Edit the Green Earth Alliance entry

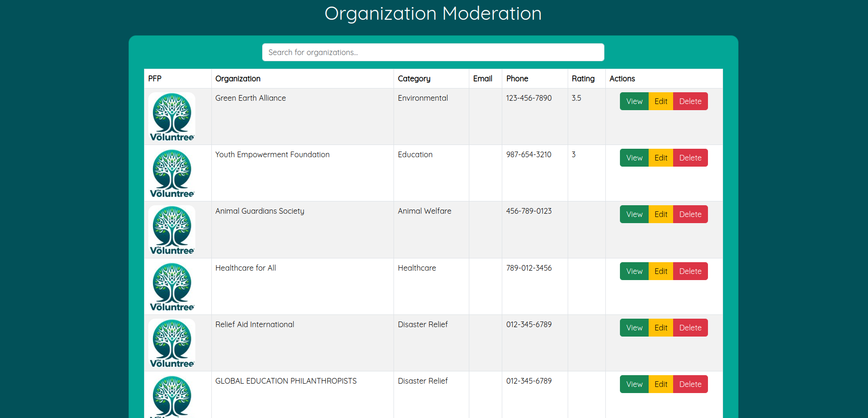(x=661, y=101)
